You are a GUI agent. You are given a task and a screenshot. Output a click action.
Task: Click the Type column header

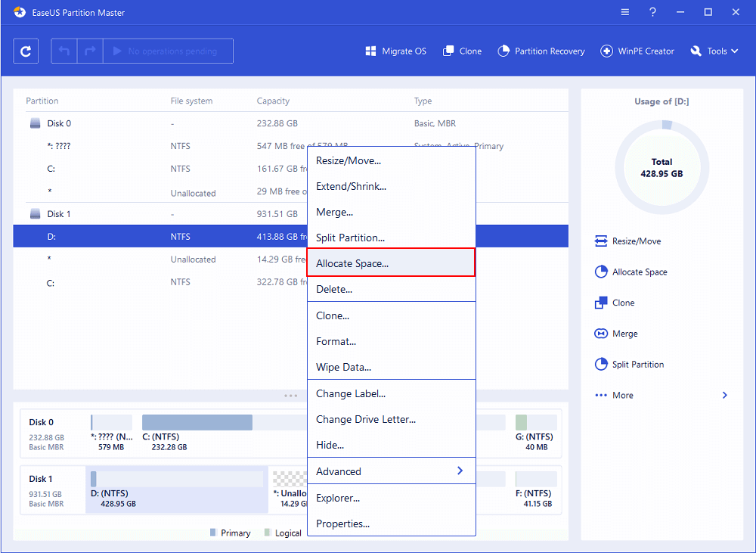(423, 101)
